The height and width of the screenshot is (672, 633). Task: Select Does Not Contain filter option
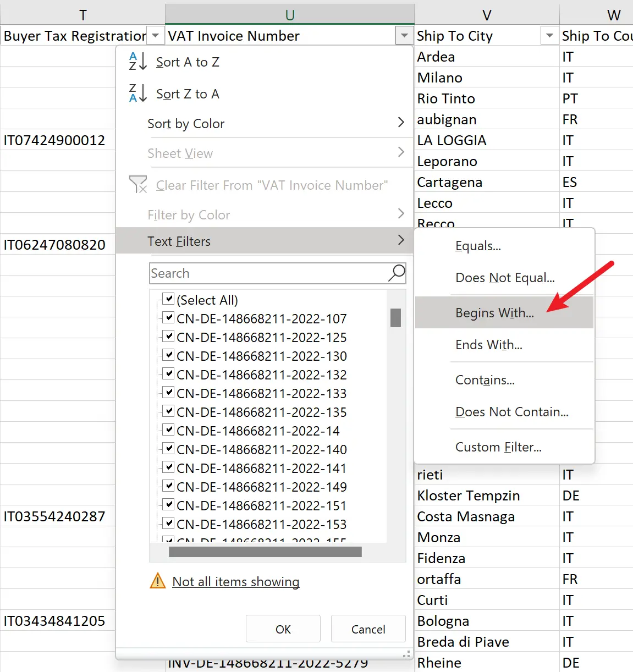[x=511, y=412]
